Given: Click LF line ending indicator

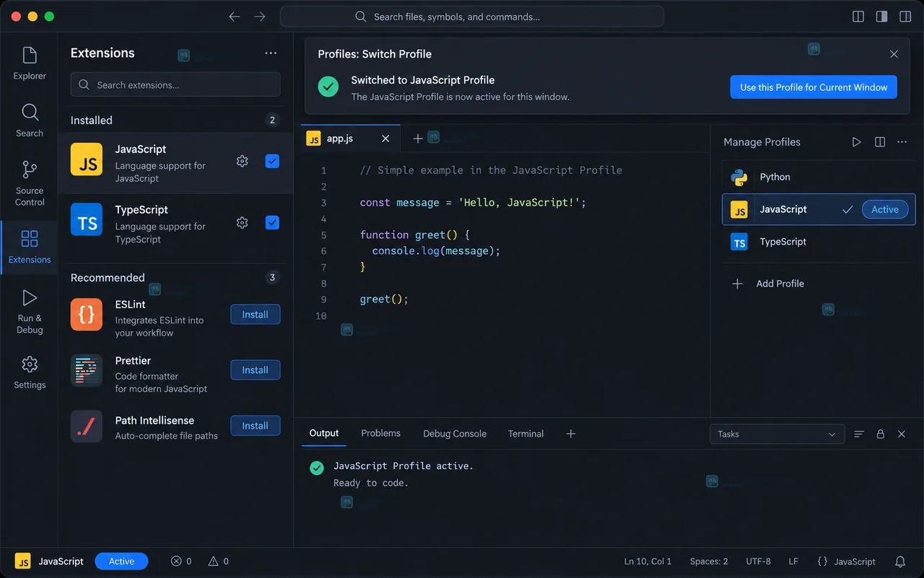Looking at the screenshot, I should (793, 561).
